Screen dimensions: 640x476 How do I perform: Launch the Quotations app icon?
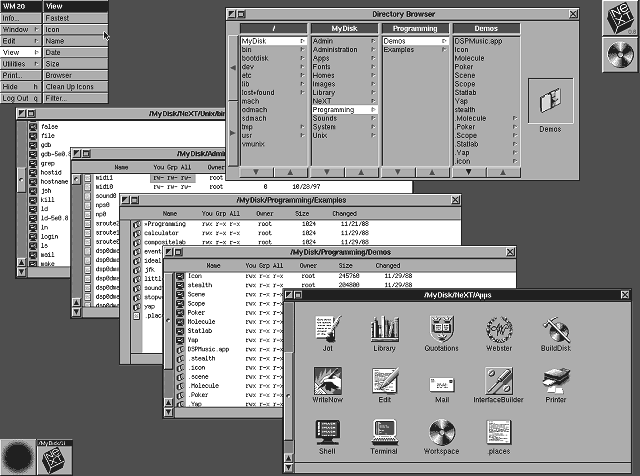442,329
